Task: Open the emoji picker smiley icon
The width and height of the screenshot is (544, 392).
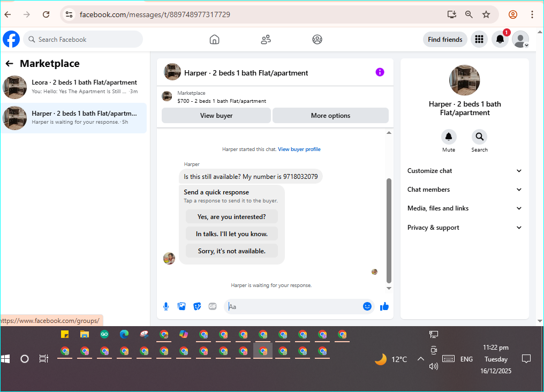Action: tap(367, 306)
